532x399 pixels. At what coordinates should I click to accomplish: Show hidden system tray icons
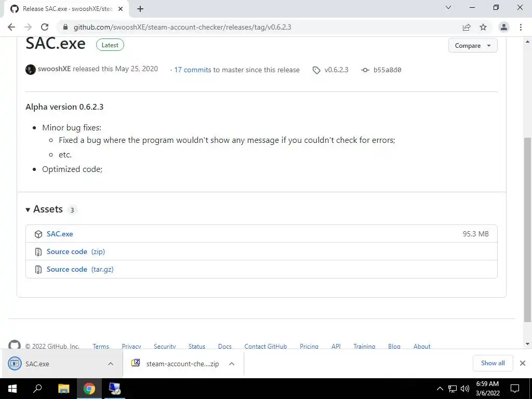[440, 389]
